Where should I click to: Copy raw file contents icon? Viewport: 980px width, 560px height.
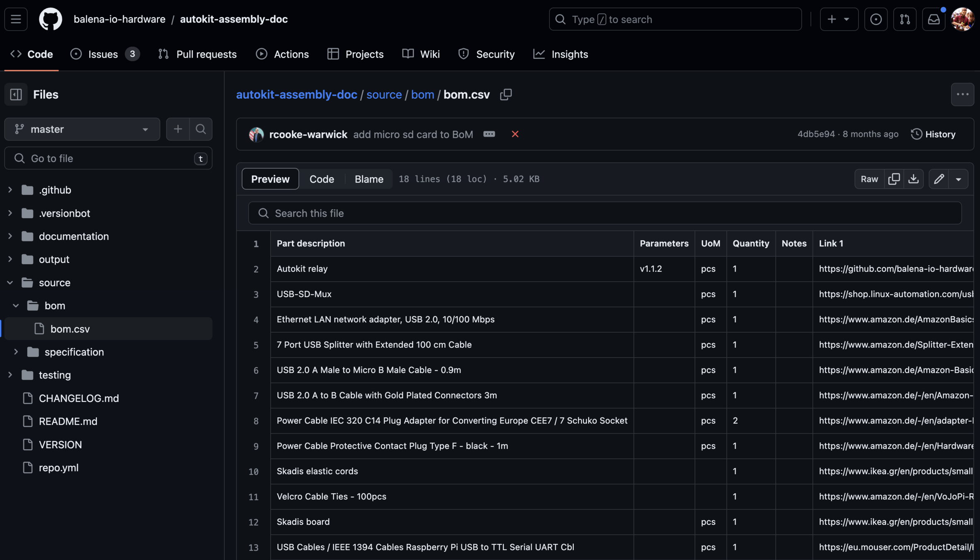894,179
